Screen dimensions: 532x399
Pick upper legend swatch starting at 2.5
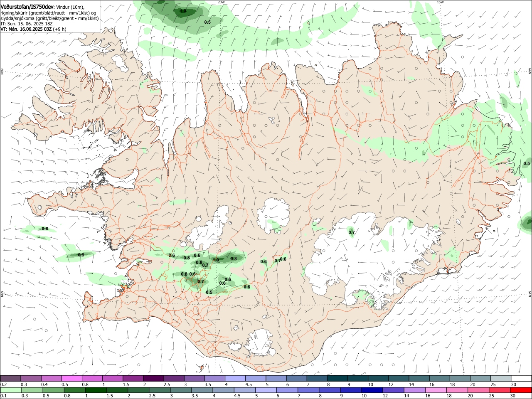(173, 378)
